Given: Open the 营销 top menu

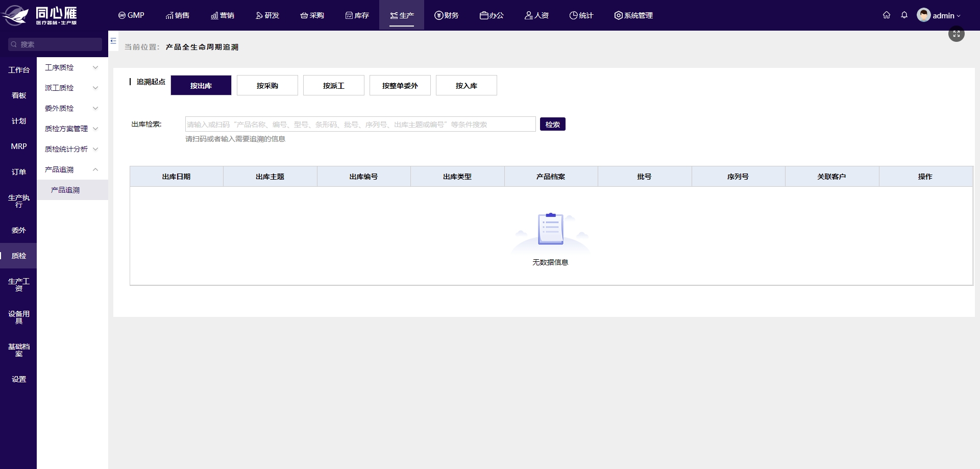Looking at the screenshot, I should pyautogui.click(x=222, y=15).
